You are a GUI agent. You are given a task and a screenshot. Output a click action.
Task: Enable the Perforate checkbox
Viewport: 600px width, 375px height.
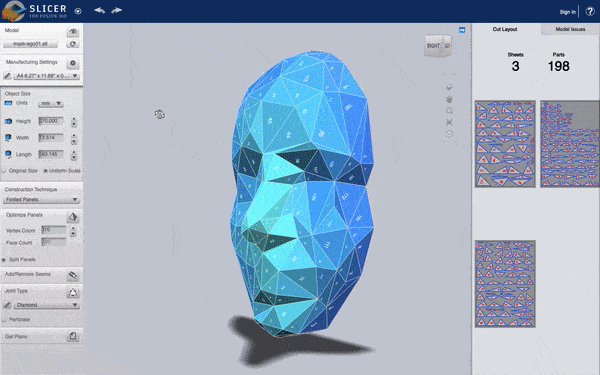click(4, 319)
